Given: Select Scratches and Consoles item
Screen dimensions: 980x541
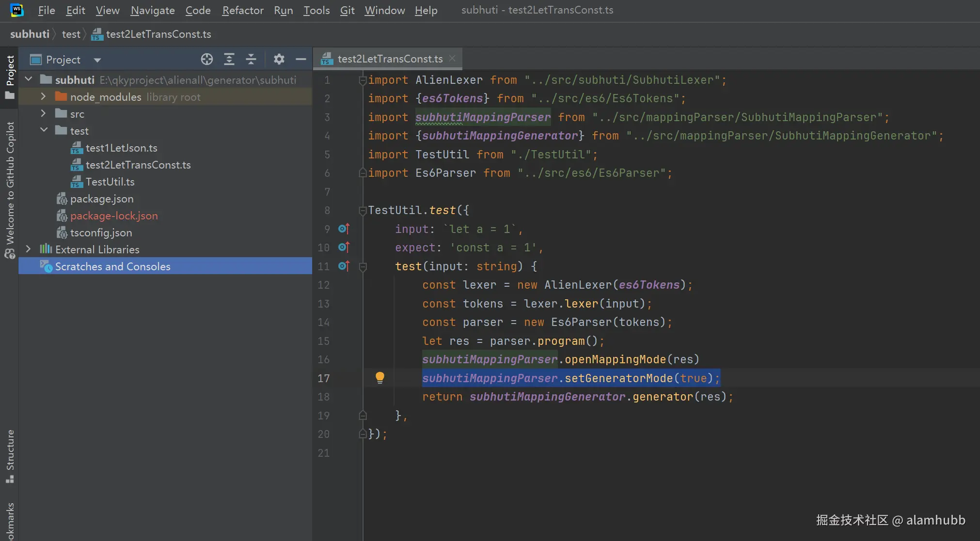Looking at the screenshot, I should click(x=112, y=266).
